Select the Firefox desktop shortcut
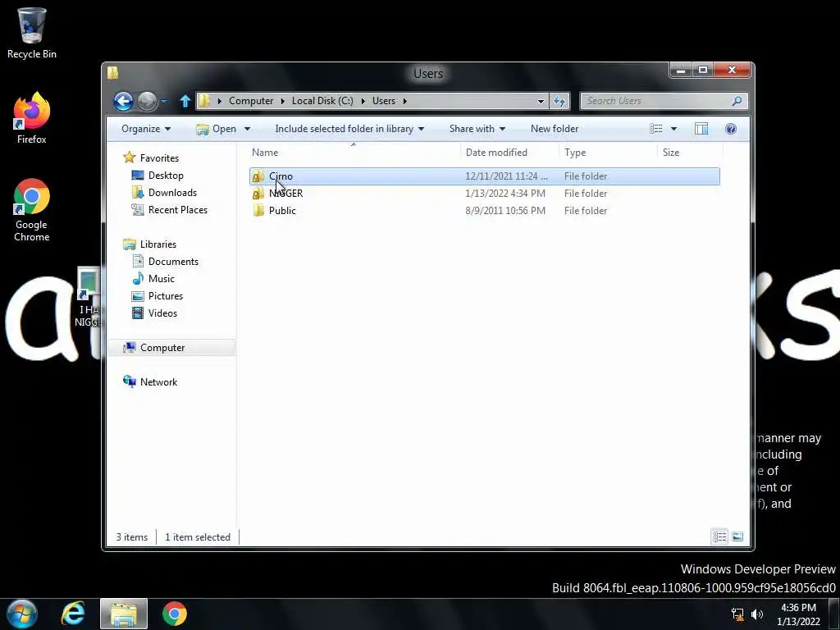This screenshot has height=630, width=840. point(32,118)
